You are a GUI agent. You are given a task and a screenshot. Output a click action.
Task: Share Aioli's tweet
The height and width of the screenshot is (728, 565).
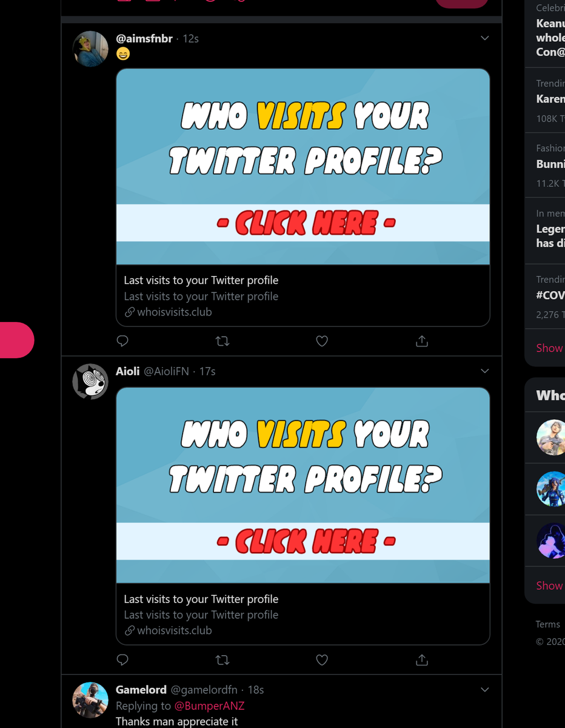pyautogui.click(x=422, y=659)
